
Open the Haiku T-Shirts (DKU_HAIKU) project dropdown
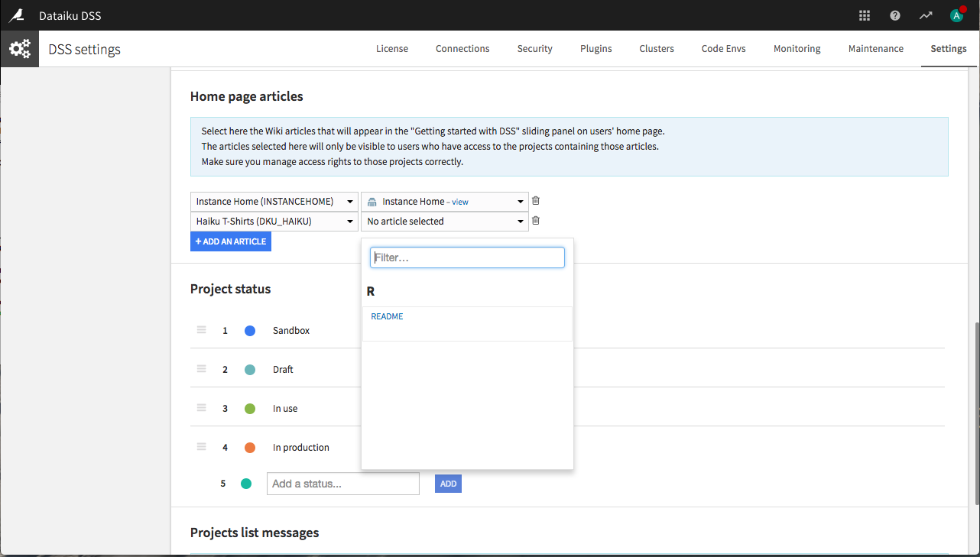(274, 222)
